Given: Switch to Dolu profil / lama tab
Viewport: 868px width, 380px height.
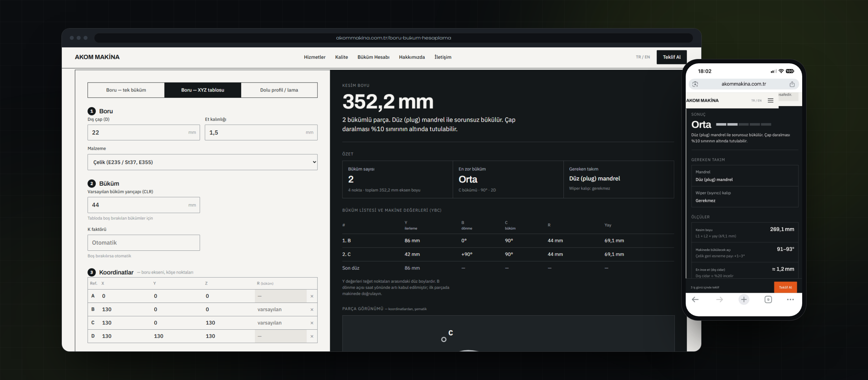Looking at the screenshot, I should 279,90.
